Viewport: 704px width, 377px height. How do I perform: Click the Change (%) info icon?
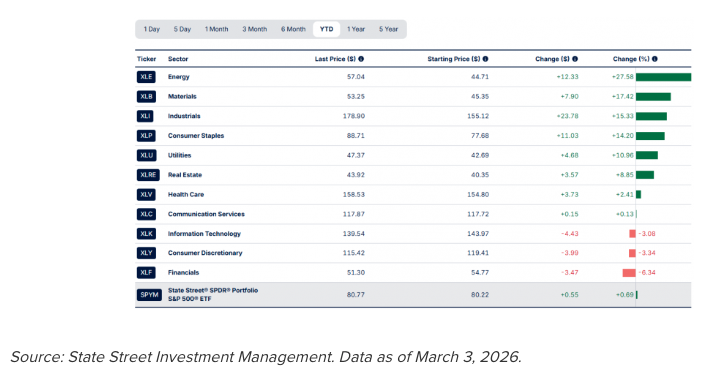coord(655,59)
